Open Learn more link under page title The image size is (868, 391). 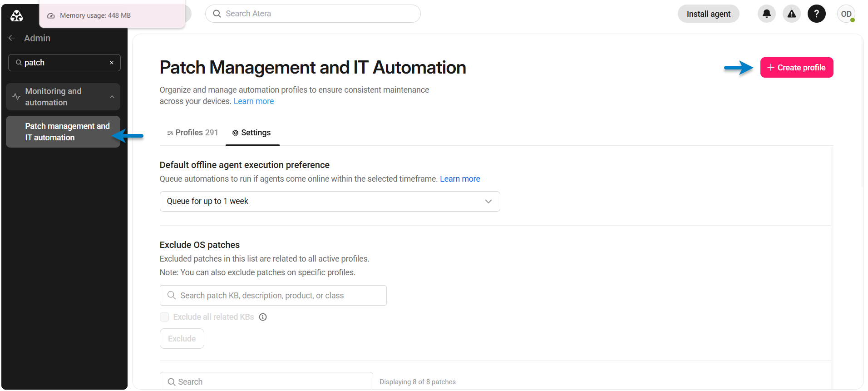[254, 101]
